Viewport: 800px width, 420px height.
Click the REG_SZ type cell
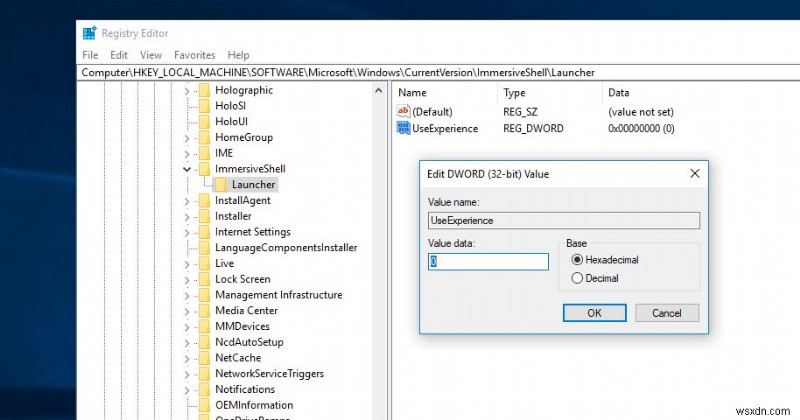[x=520, y=112]
